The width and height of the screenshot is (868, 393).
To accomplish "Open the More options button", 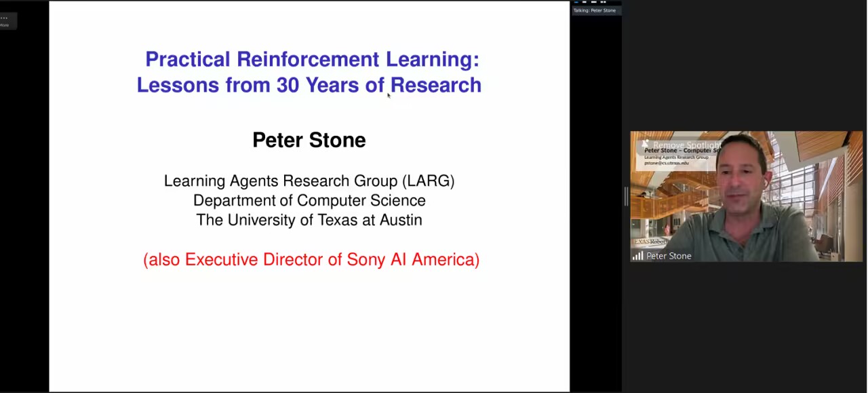I will coord(5,24).
